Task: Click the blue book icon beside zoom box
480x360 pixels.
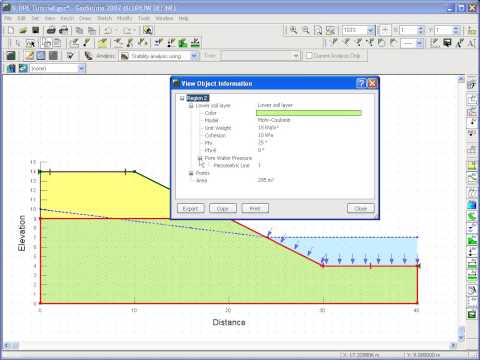Action: tap(11, 68)
